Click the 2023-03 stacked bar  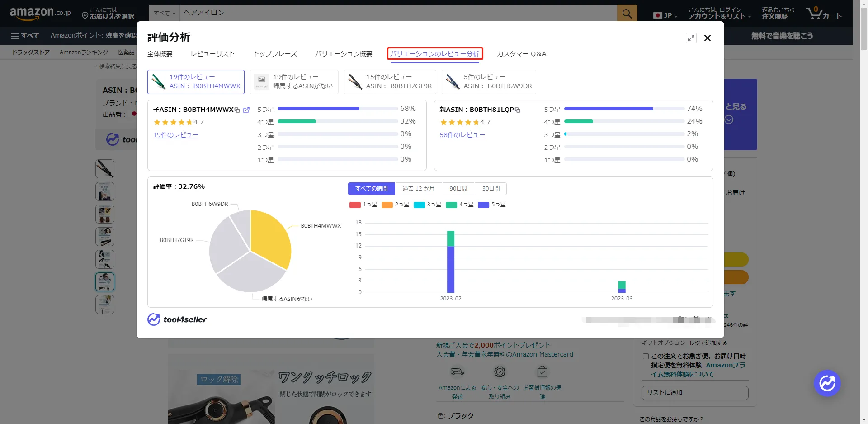pos(622,287)
